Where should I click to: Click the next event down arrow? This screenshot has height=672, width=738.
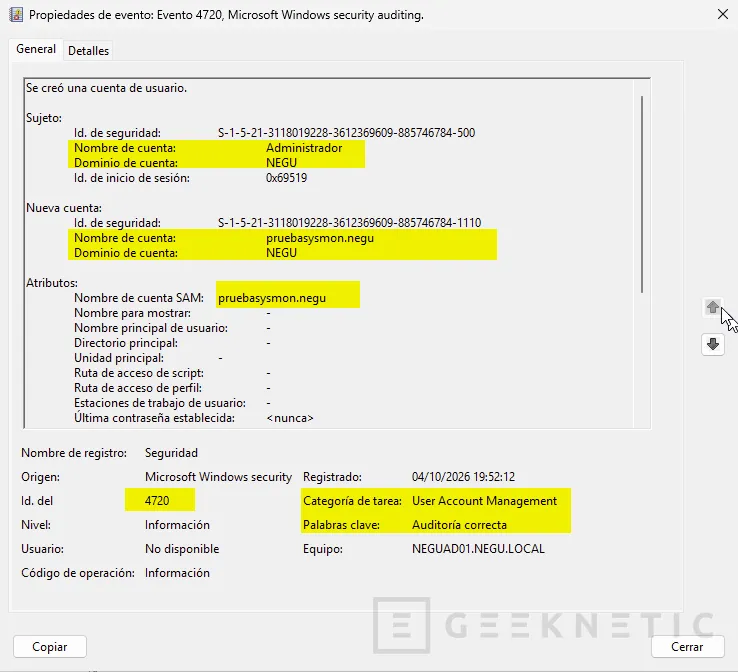tap(713, 344)
